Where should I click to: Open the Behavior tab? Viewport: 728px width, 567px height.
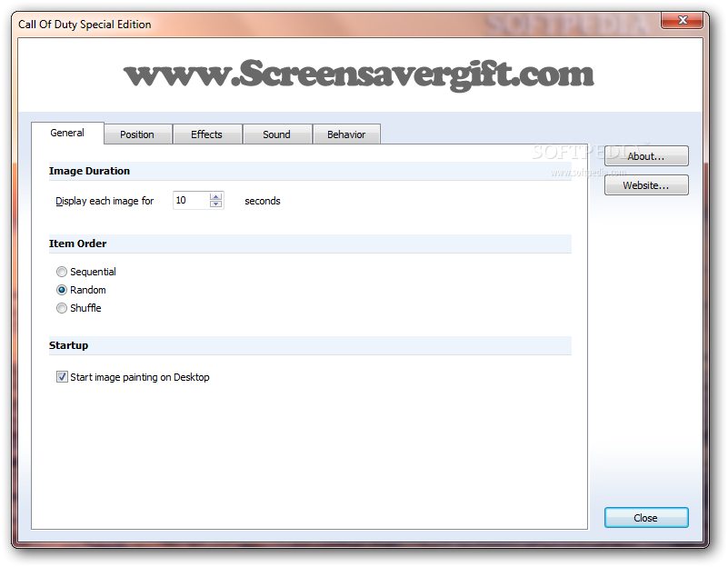click(346, 134)
